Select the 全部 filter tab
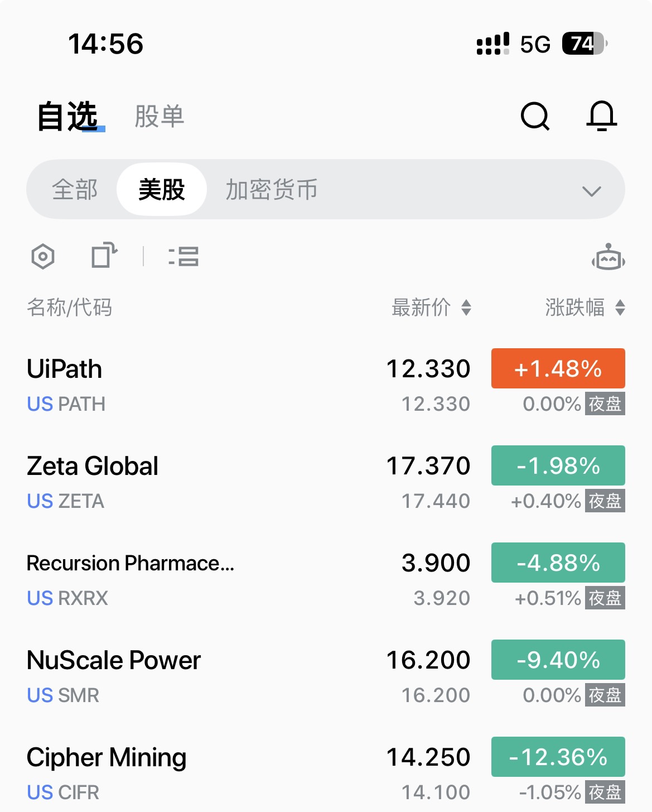 [x=75, y=190]
